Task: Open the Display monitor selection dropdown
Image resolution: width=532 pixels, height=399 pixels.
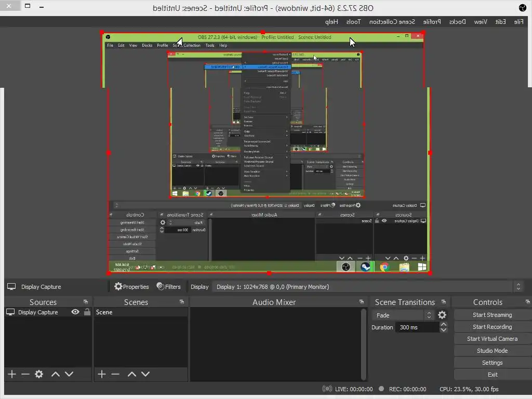Action: pos(367,287)
